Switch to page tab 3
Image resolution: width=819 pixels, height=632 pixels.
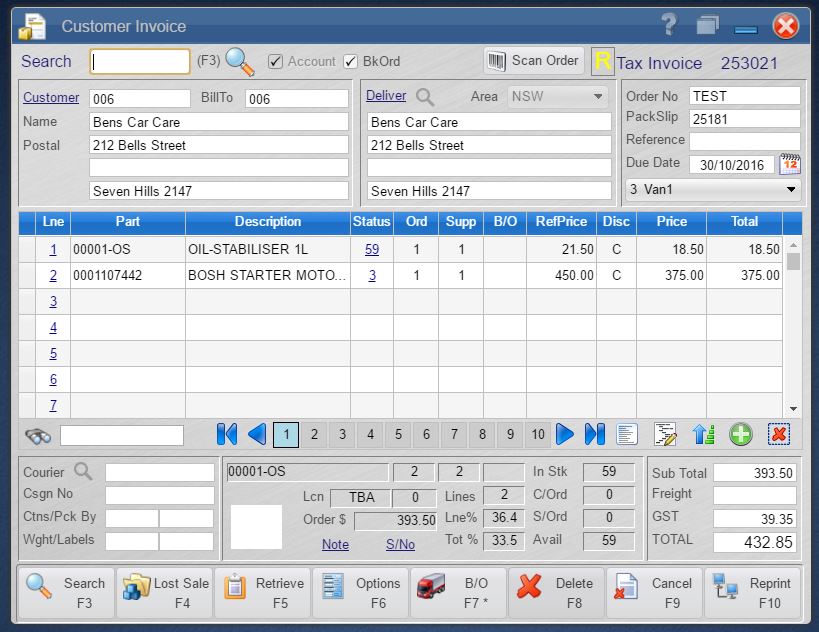342,434
